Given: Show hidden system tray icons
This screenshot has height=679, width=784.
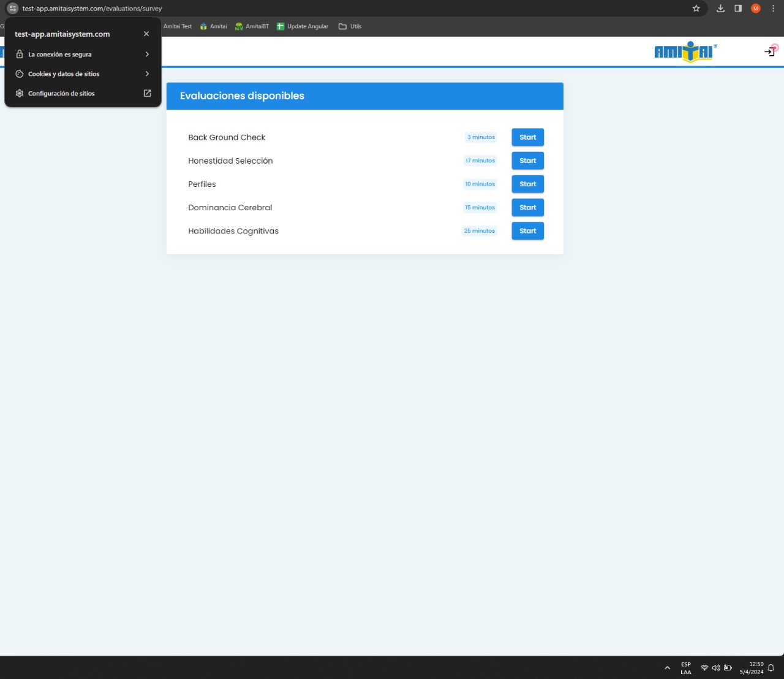Looking at the screenshot, I should pos(667,668).
